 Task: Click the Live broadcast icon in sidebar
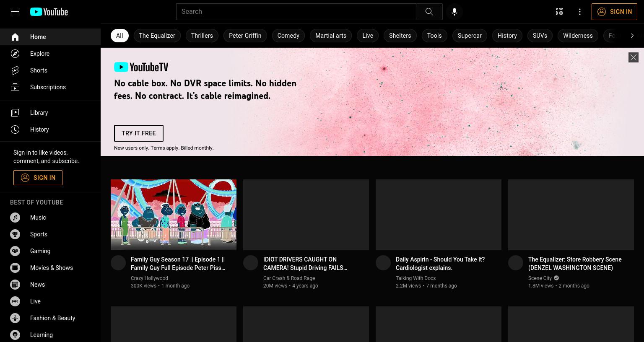[15, 301]
